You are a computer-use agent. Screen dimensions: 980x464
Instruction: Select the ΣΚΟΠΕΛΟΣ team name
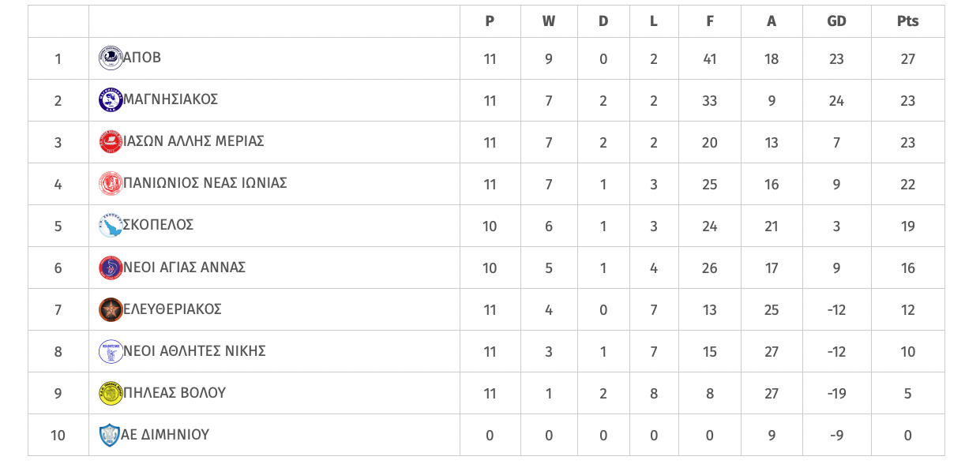click(x=158, y=225)
